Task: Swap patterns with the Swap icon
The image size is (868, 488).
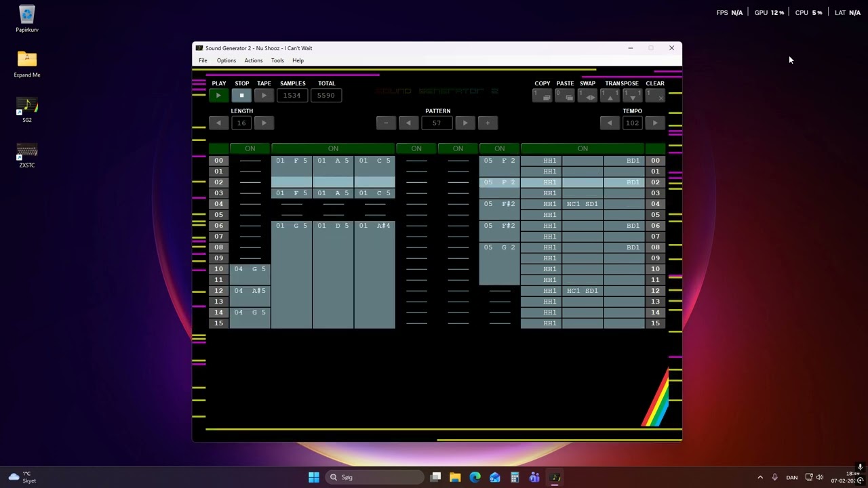Action: coord(587,96)
